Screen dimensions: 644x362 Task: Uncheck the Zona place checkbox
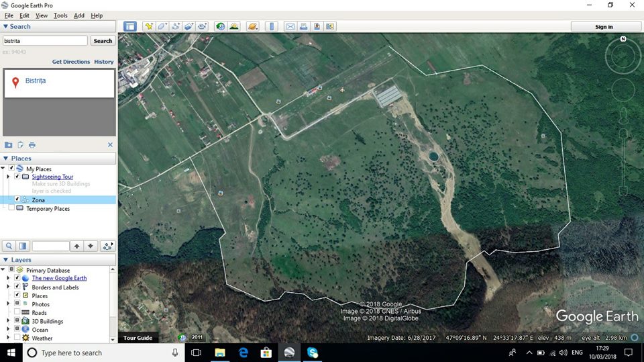tap(17, 199)
